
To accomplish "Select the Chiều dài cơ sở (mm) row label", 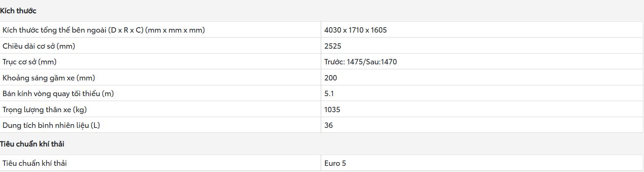I will (39, 46).
